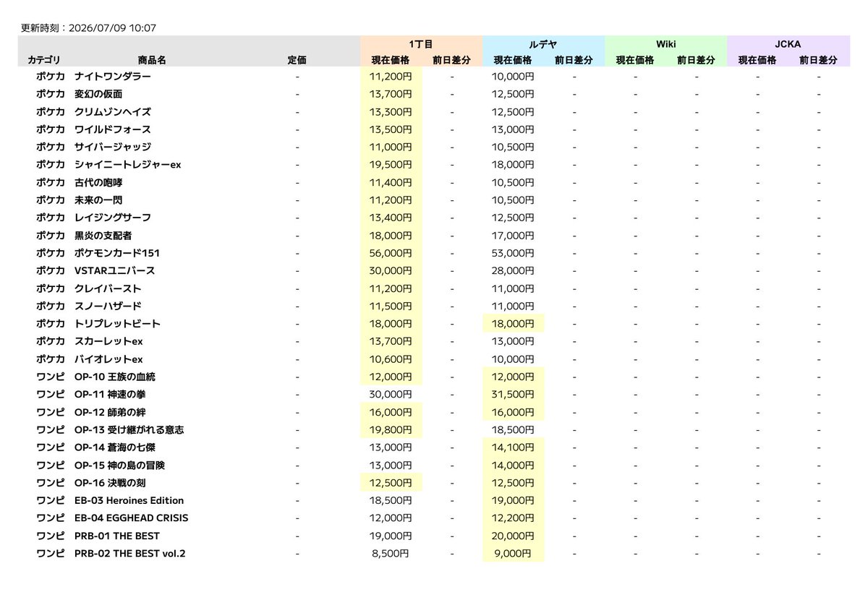Select the スノーハザード product name
The width and height of the screenshot is (868, 613).
108,306
